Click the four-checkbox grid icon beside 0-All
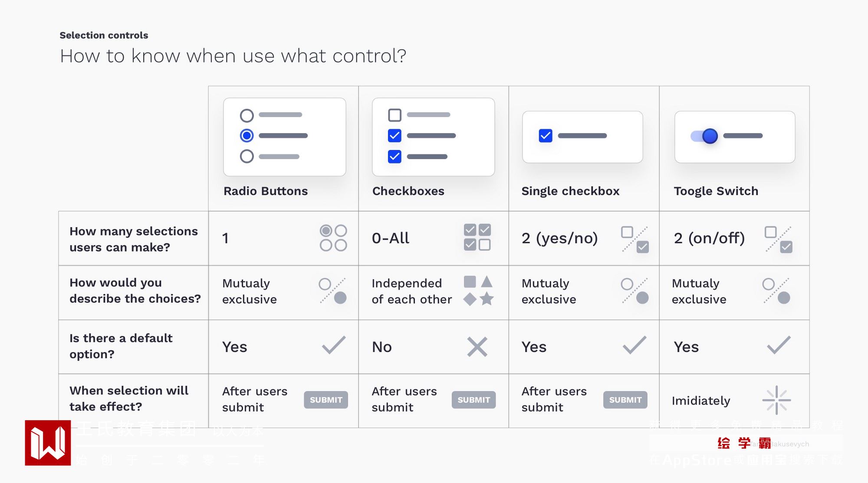Screen dimensions: 868x483 [x=477, y=237]
